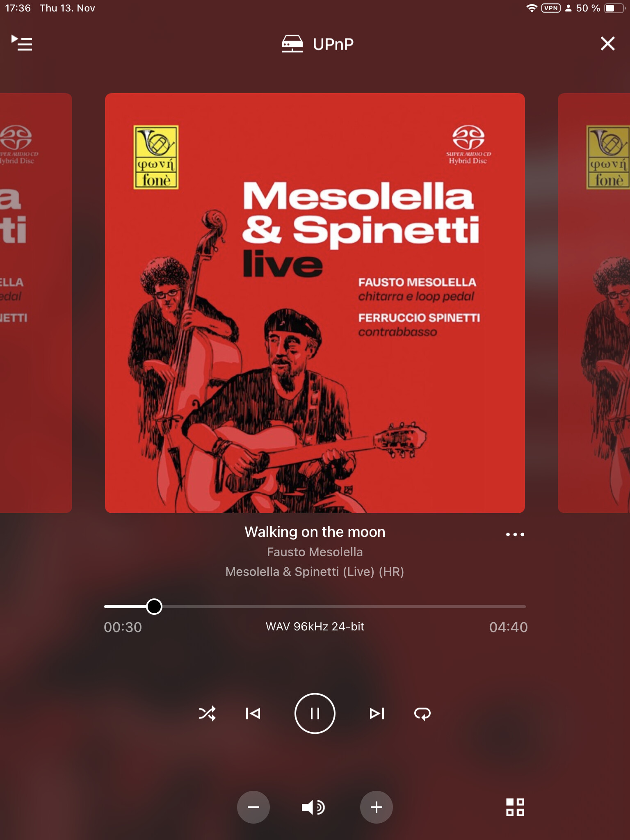The image size is (630, 840).
Task: Pause the current song
Action: point(315,713)
